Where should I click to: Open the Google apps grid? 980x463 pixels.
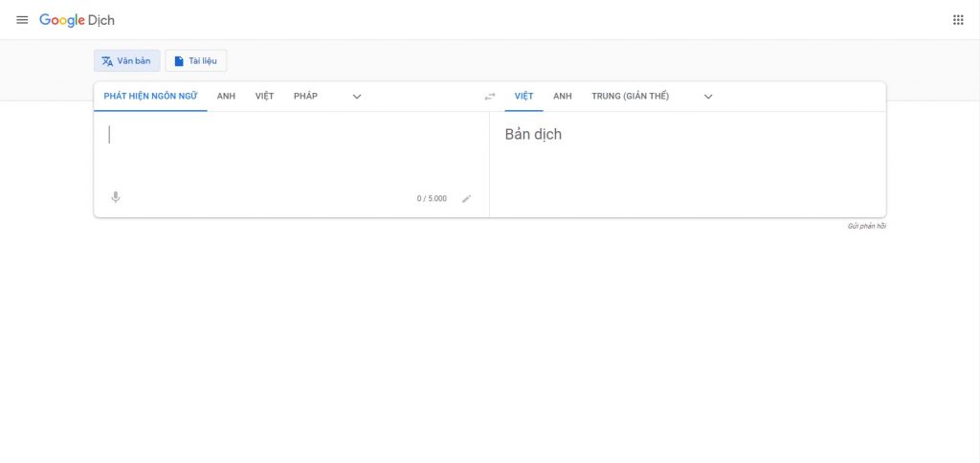pyautogui.click(x=958, y=20)
